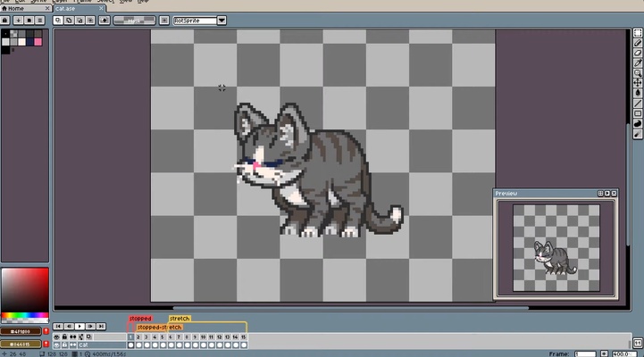Select the Paint Bucket tool
This screenshot has height=357, width=644.
[x=638, y=93]
